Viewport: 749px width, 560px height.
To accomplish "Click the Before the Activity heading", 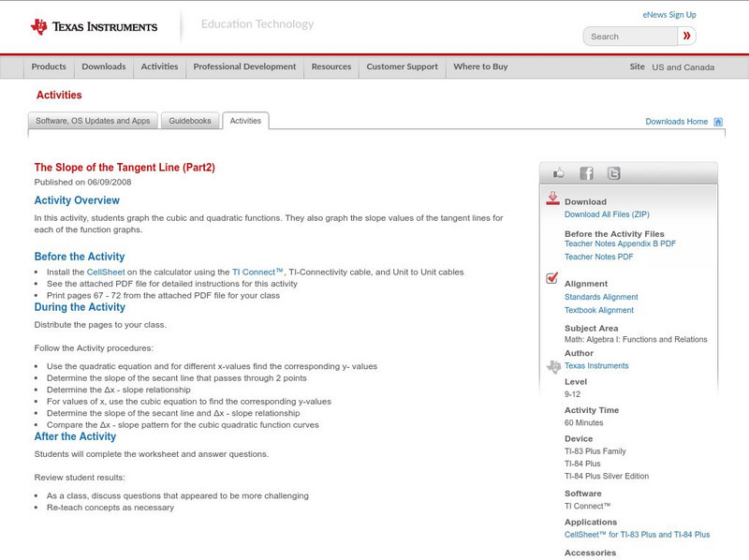I will 80,257.
